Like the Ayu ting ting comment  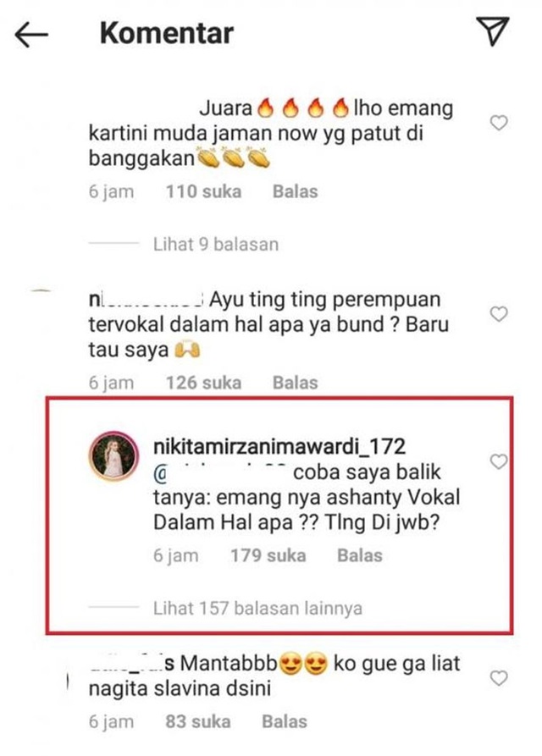(499, 314)
